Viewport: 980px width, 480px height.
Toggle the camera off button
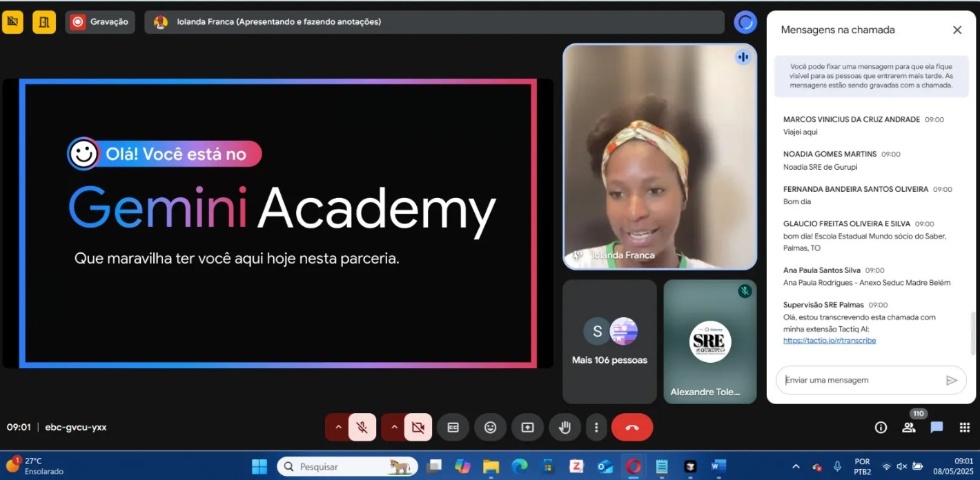tap(418, 428)
